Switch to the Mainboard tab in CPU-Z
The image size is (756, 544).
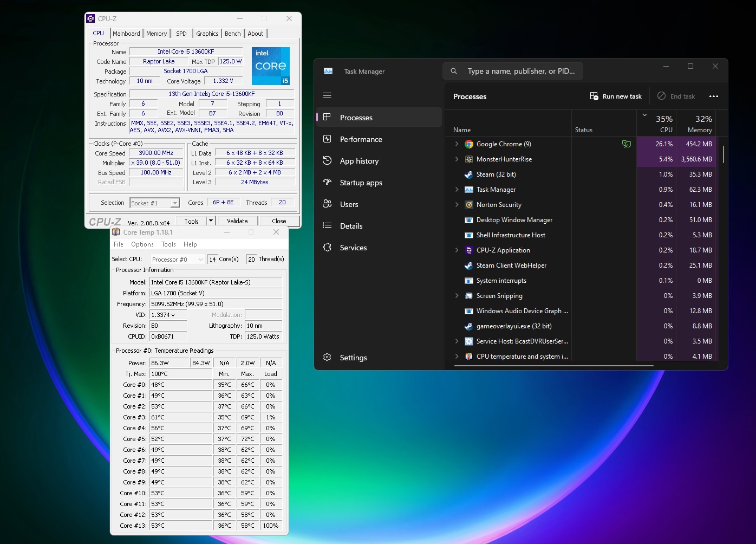126,34
